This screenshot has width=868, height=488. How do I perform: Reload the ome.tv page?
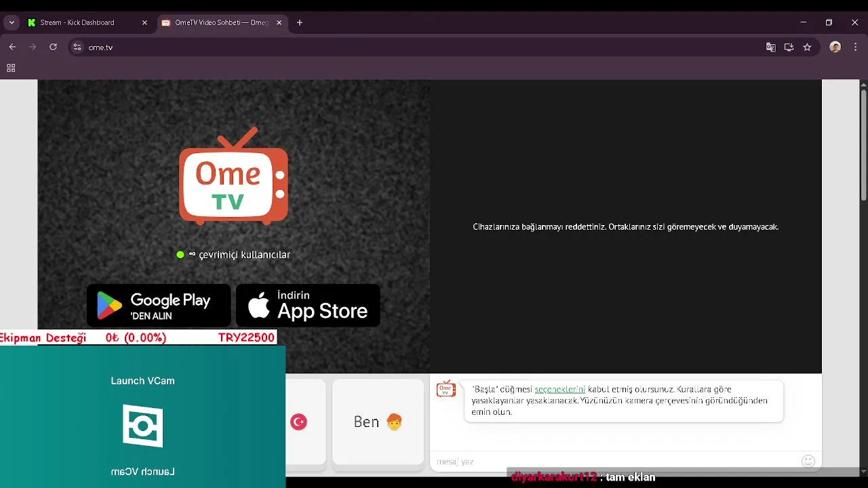53,47
